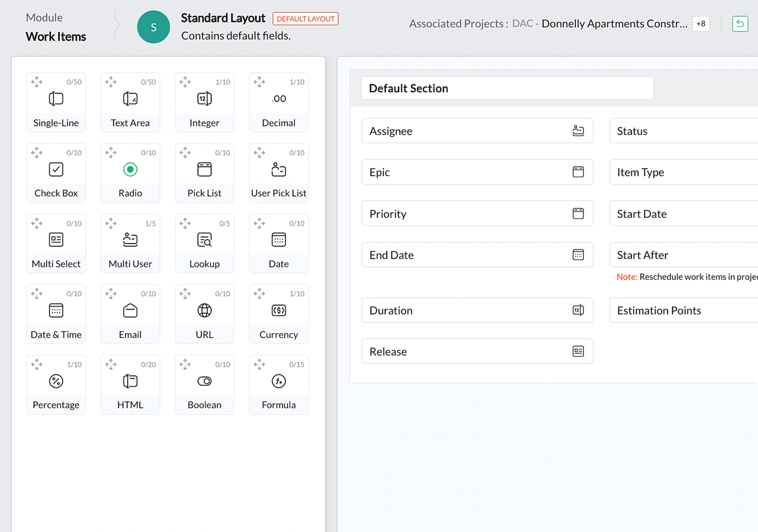758x532 pixels.
Task: Click the move handle on Currency card
Action: (x=259, y=293)
